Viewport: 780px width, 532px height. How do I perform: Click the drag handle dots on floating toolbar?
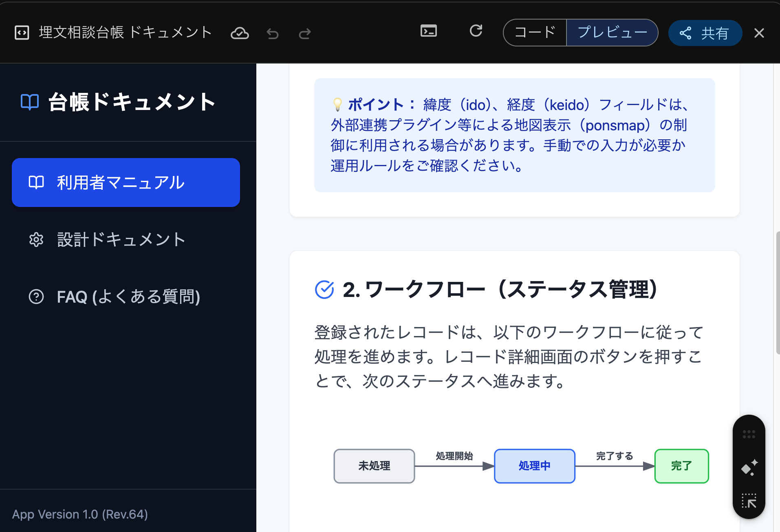pos(749,434)
